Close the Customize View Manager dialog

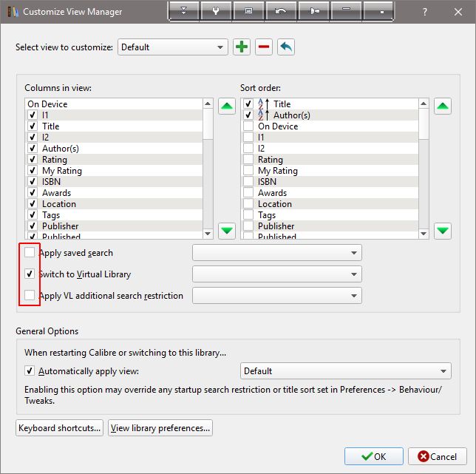[x=458, y=12]
